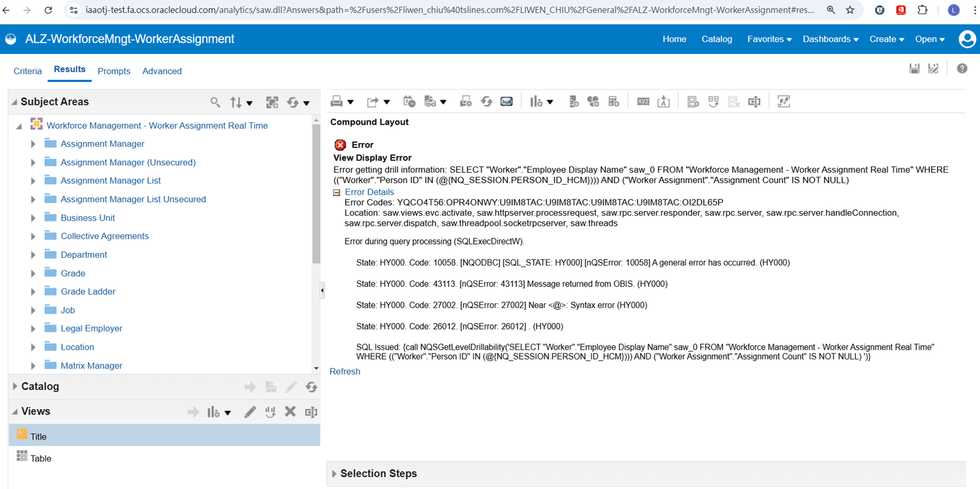Click the add subject areas icon
The image size is (980, 489).
point(272,102)
